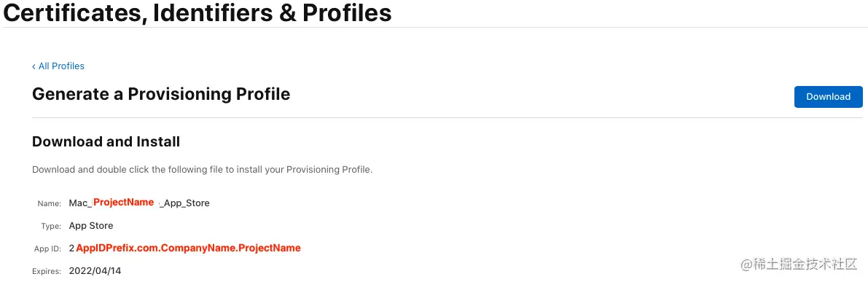Image resolution: width=868 pixels, height=282 pixels.
Task: Click the Mac_ prefix of the profile name
Action: coord(79,203)
